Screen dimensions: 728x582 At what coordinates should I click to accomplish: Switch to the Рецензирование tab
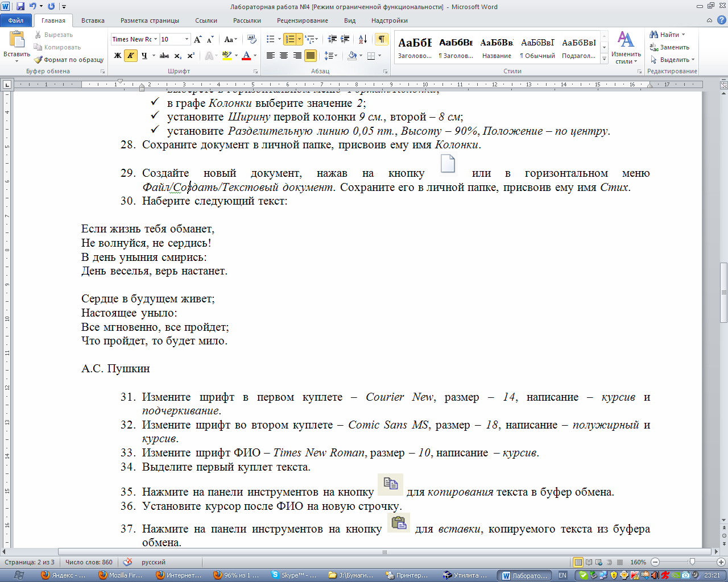[x=303, y=20]
